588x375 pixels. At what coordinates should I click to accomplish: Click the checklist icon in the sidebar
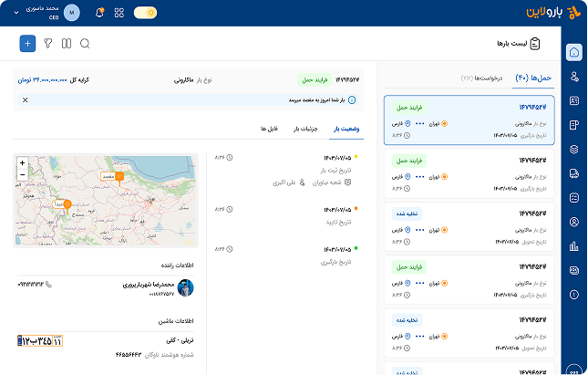[x=574, y=197]
